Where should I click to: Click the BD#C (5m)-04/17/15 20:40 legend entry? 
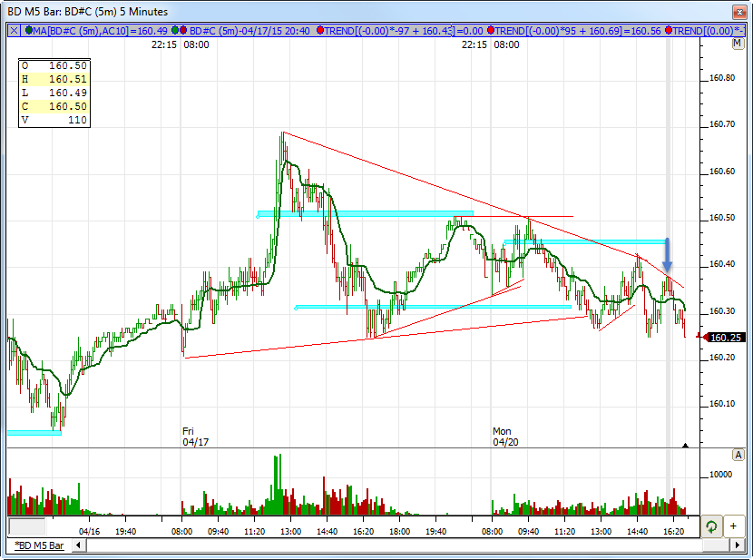point(249,31)
